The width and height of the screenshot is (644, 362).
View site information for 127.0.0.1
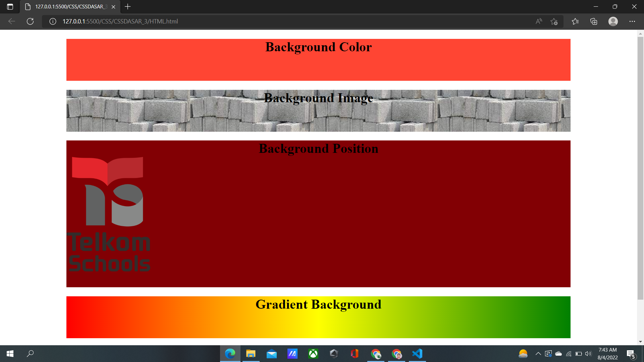(53, 21)
